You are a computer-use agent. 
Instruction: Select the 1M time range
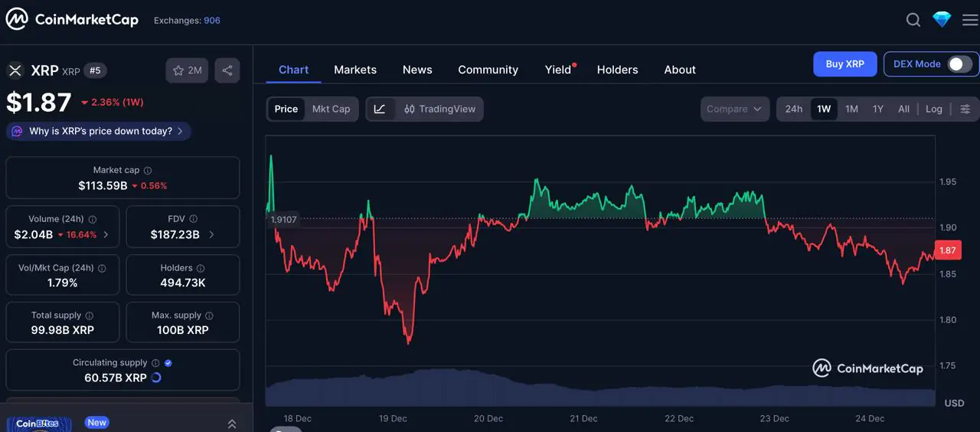[x=851, y=109]
